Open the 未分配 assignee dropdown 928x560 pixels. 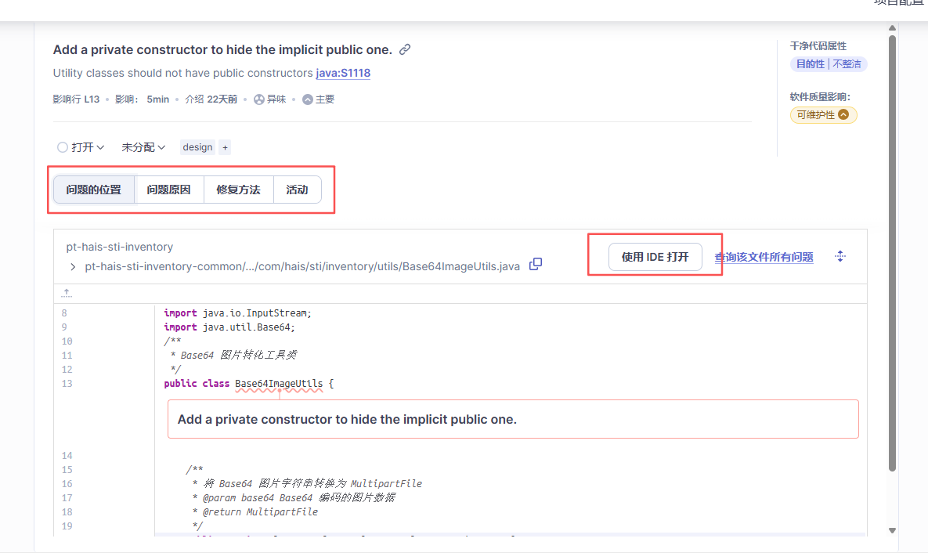143,147
